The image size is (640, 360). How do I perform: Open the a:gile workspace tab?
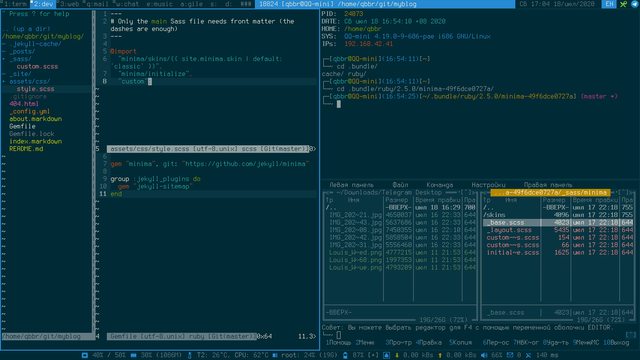191,4
